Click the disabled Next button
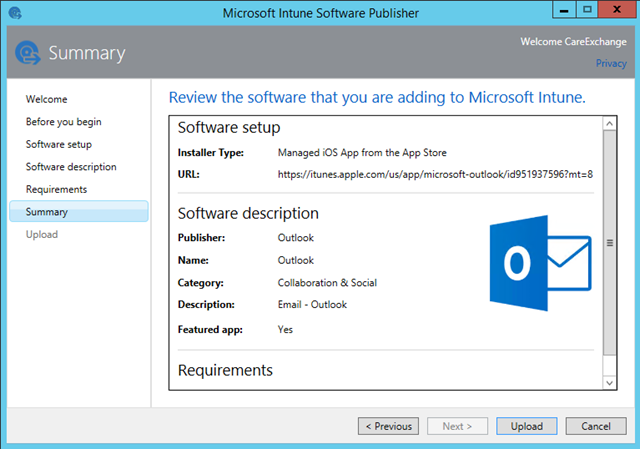This screenshot has height=449, width=640. coord(457,426)
